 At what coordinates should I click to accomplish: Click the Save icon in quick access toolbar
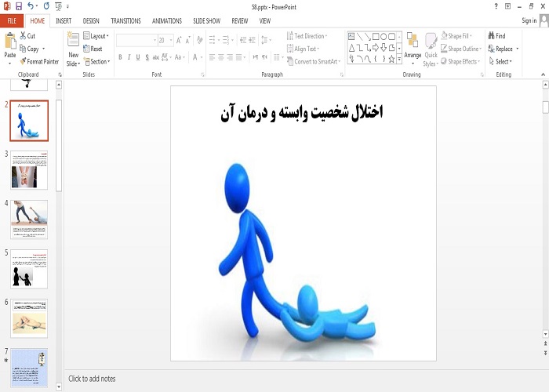point(19,5)
